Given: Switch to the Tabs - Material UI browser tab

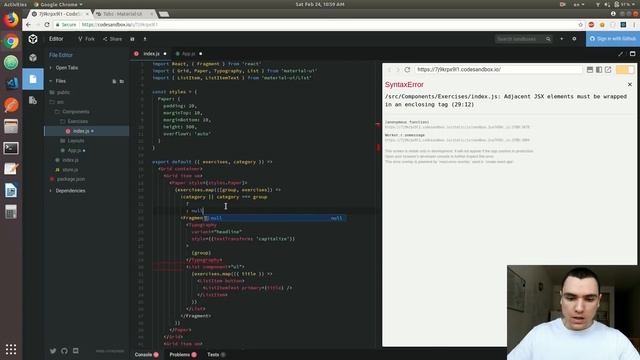Looking at the screenshot, I should click(x=125, y=14).
